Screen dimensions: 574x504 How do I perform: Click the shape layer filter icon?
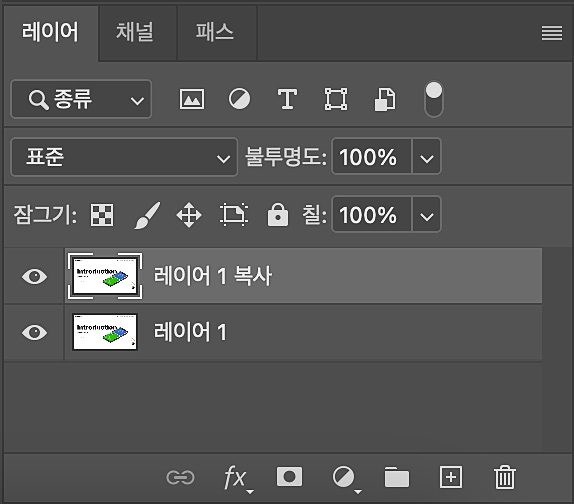336,99
